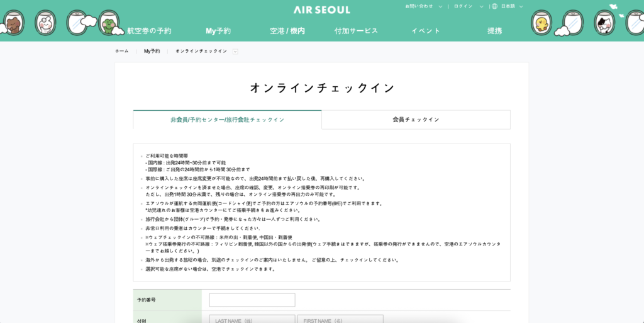Open the globe language selector 日本語
Screen dimensions: 644x323
pyautogui.click(x=508, y=6)
